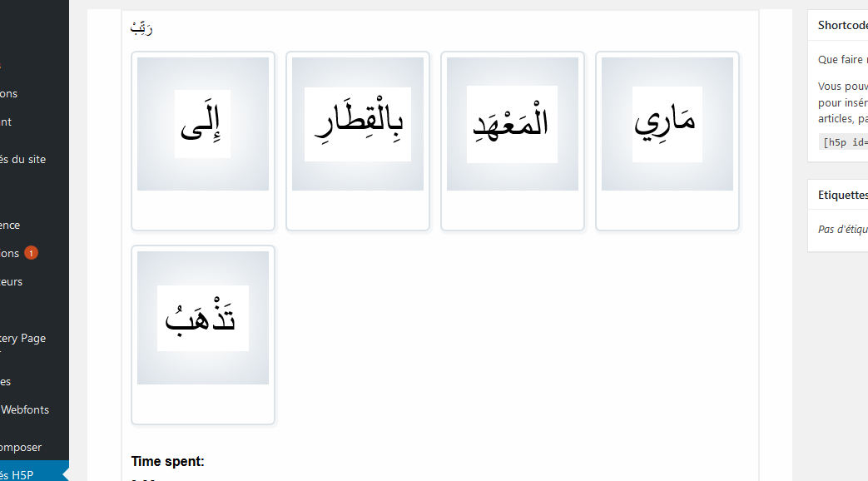Click the orange notification badge showing 1
Screen dimensions: 868x481
tap(31, 253)
